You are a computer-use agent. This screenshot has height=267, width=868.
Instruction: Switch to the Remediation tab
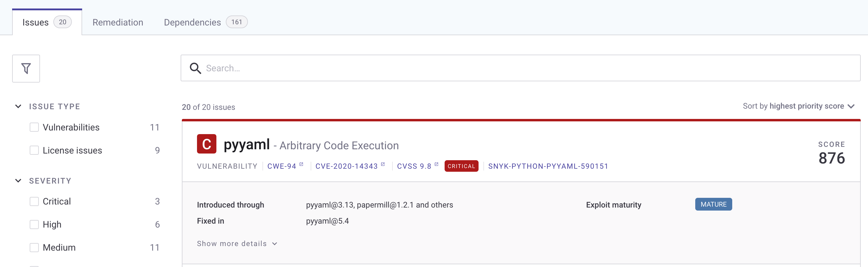118,22
